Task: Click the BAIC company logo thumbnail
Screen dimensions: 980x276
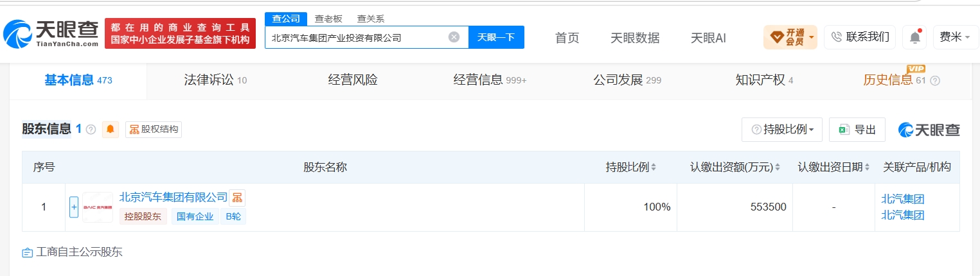Action: click(98, 207)
